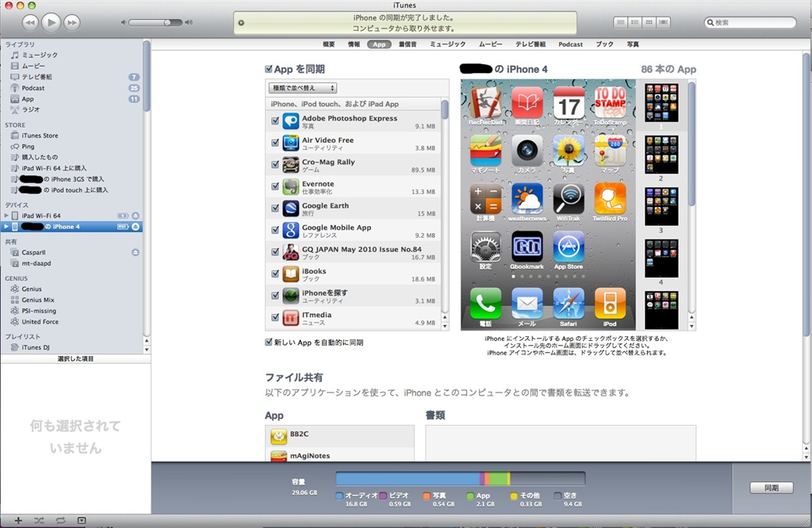Disable '新しい App を自動的に同期' checkbox
Screen dimensions: 812x528
270,342
